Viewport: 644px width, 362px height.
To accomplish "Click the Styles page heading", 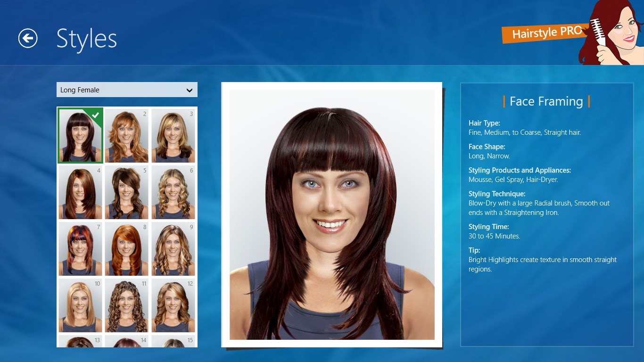I will 87,39.
